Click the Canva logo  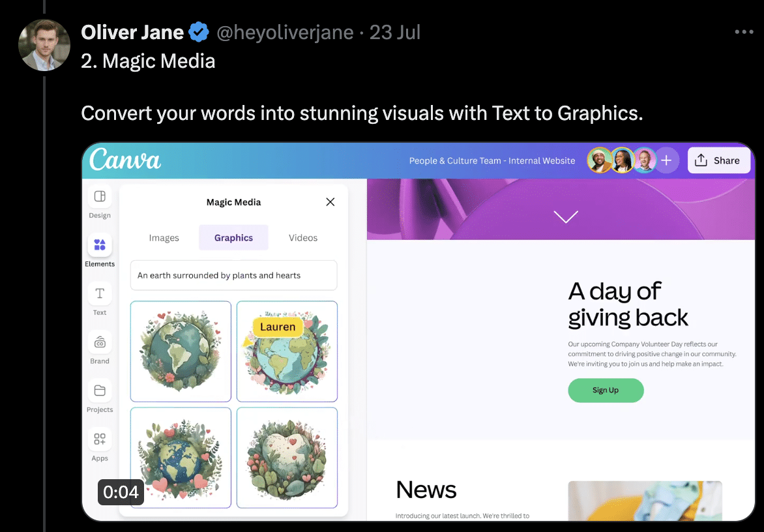[124, 160]
